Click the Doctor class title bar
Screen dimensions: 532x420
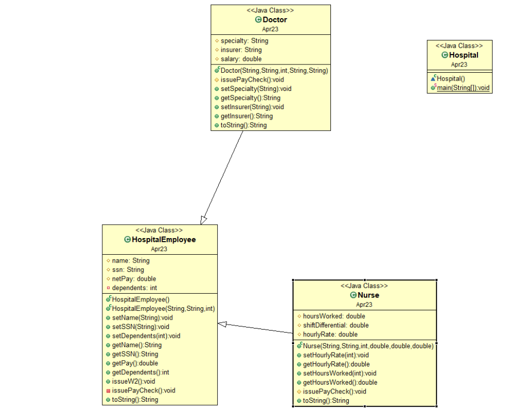coord(270,19)
